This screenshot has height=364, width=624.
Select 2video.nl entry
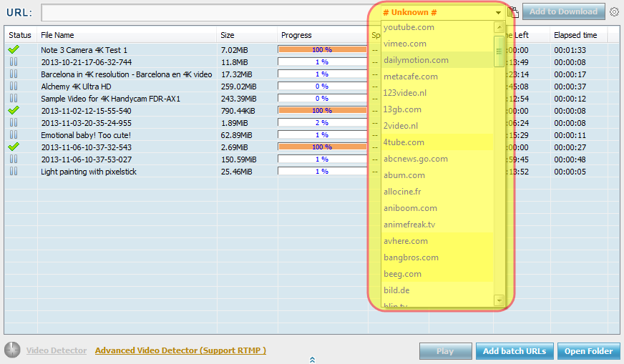[437, 126]
